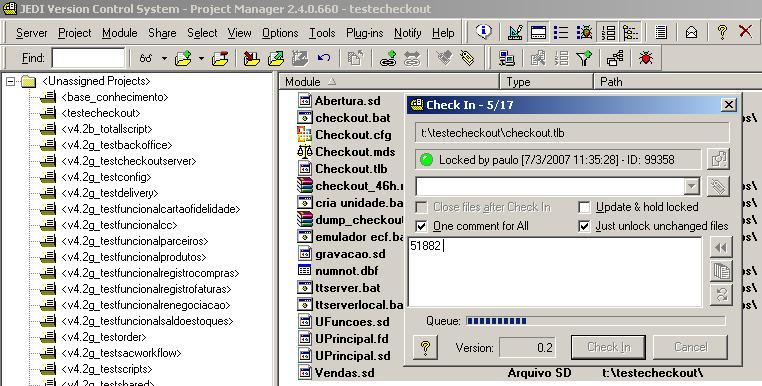Click the Queue progress bar
The image size is (762, 386).
coord(596,321)
